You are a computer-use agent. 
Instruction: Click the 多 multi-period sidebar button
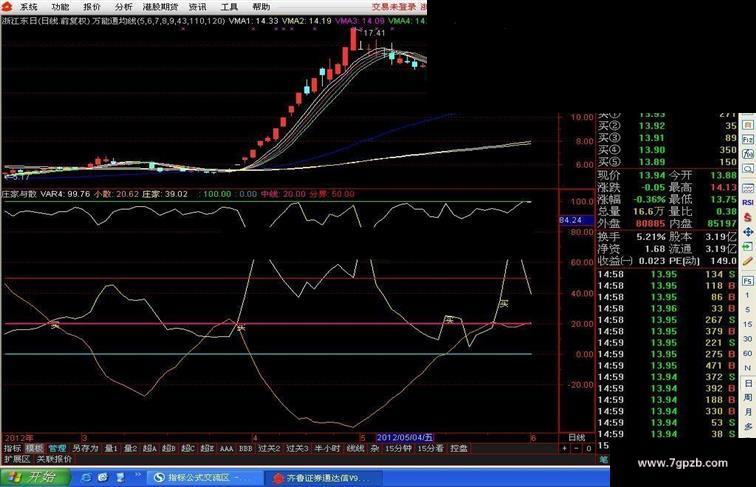(747, 427)
